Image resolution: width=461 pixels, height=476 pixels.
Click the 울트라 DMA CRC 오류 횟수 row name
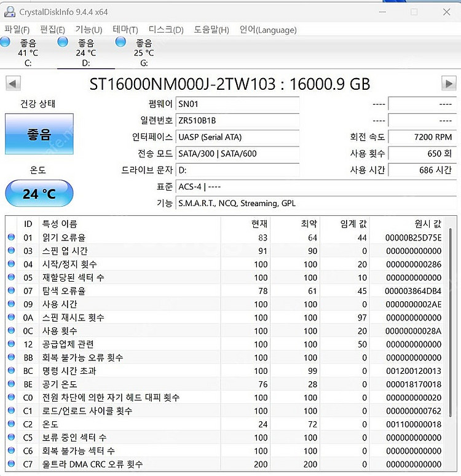92,464
